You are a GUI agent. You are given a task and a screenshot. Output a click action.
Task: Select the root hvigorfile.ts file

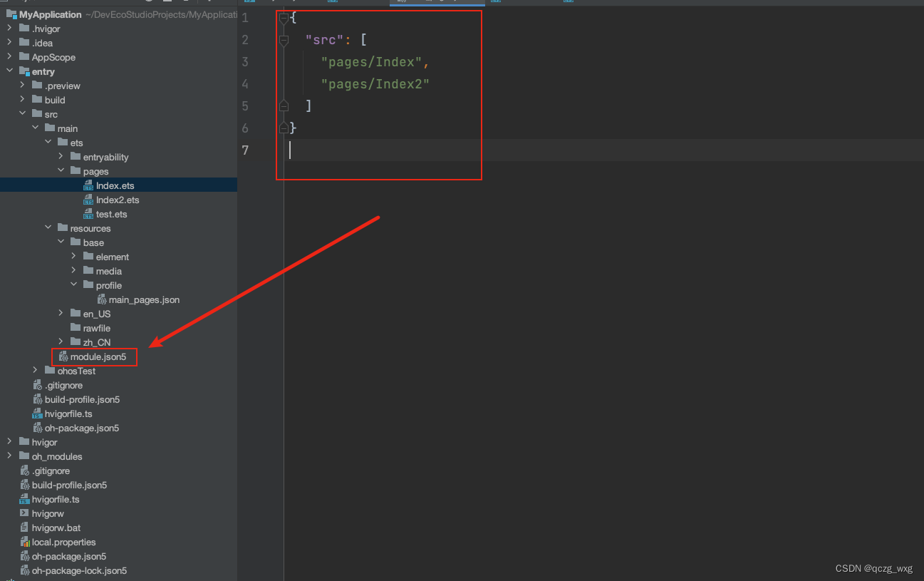56,499
